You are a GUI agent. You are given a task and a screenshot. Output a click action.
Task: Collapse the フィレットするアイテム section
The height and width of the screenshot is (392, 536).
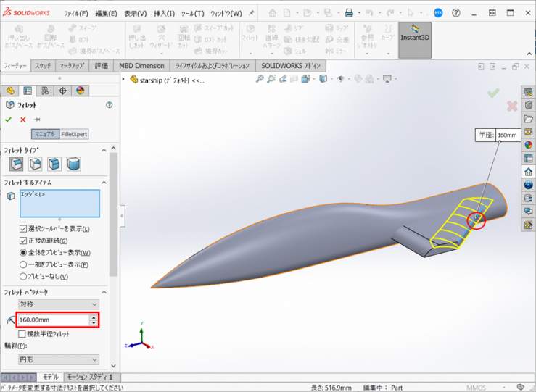104,183
